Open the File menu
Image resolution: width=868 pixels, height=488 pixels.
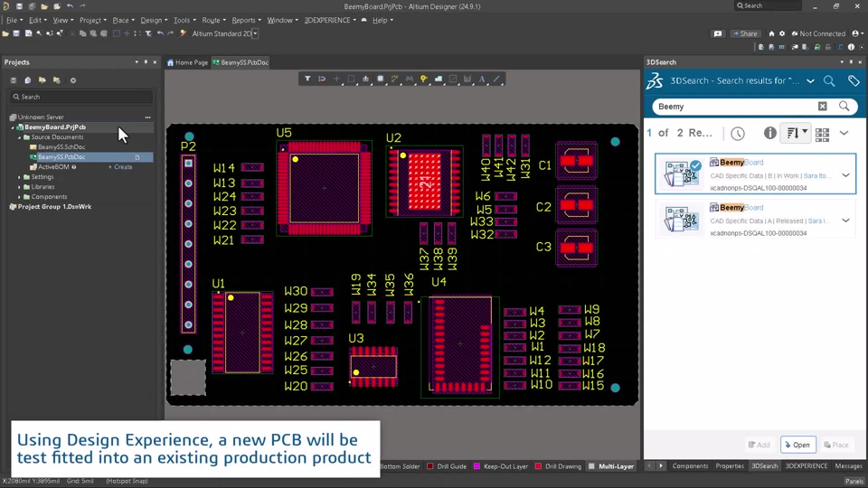[x=14, y=21]
